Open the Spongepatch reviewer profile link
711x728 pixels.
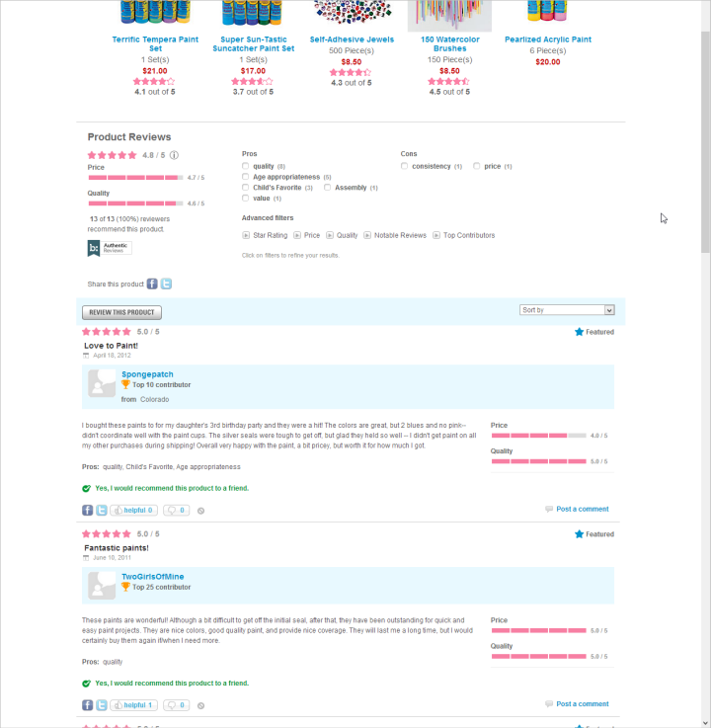(147, 374)
